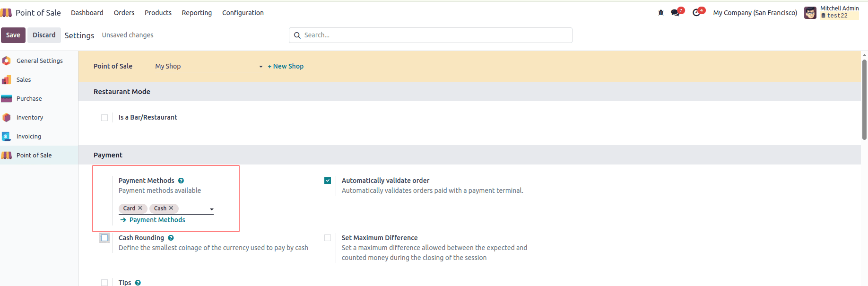Follow the Payment Methods arrow link
Image resolution: width=868 pixels, height=286 pixels.
coord(157,220)
